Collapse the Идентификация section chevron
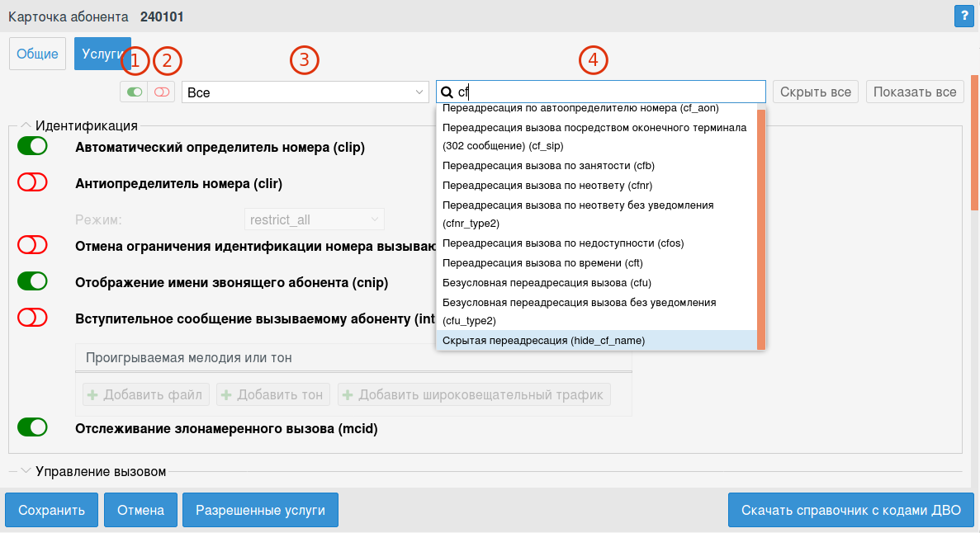The height and width of the screenshot is (533, 980). point(26,126)
